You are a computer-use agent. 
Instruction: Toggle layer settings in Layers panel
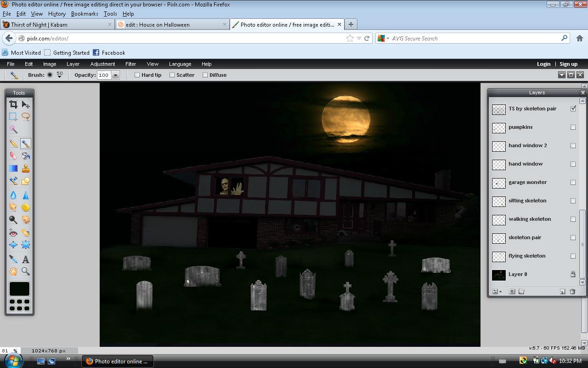pos(497,291)
